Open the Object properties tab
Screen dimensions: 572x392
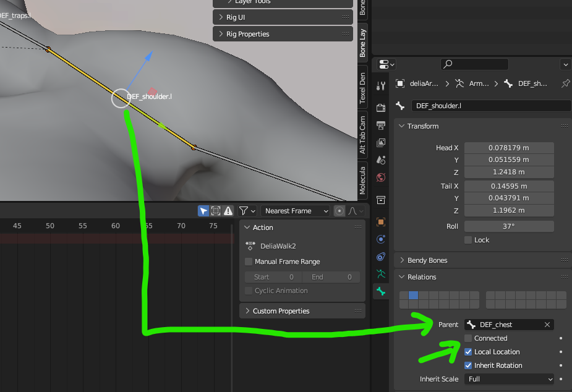point(381,222)
